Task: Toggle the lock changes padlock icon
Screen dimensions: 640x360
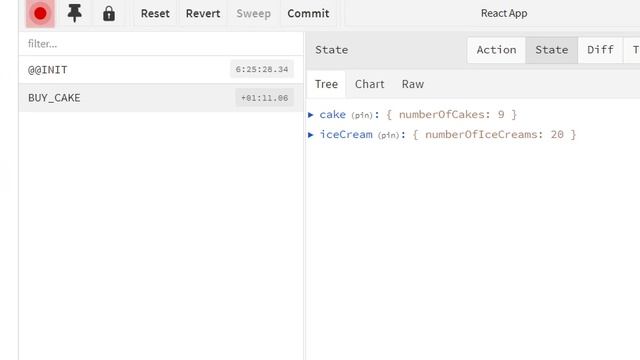Action: [109, 13]
